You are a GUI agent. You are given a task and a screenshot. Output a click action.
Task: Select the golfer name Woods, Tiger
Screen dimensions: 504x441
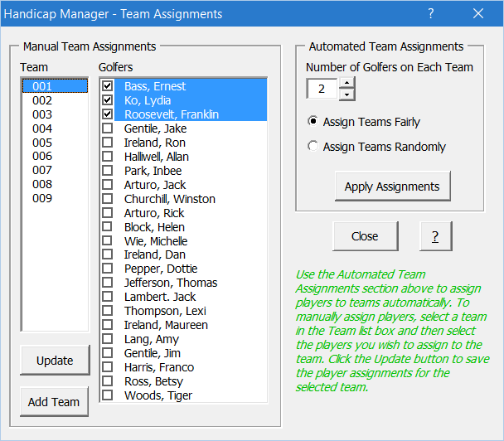[158, 395]
